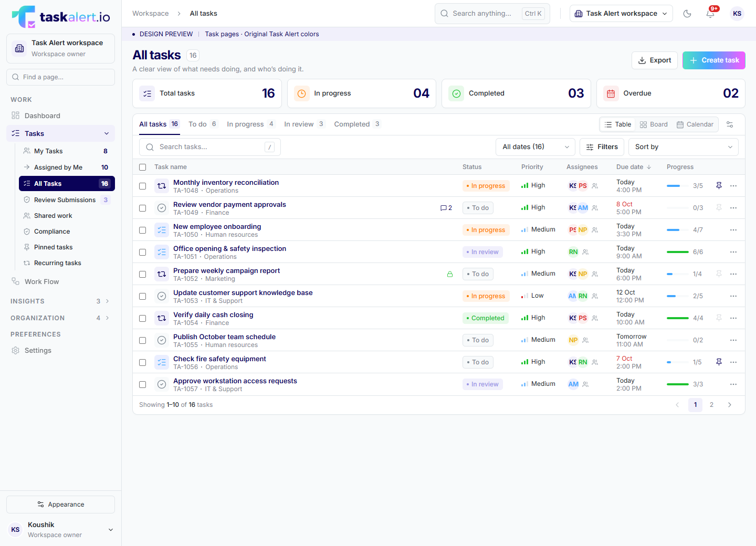This screenshot has height=546, width=756.
Task: Open view settings sliders icon beside Calendar
Action: [x=730, y=124]
